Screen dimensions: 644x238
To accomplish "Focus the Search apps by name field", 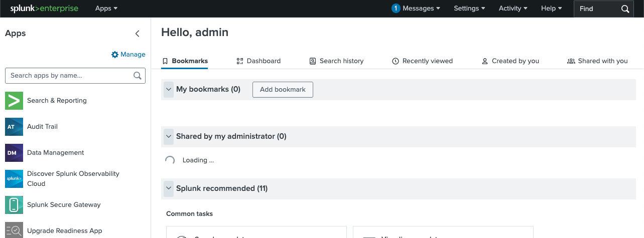I will click(70, 76).
